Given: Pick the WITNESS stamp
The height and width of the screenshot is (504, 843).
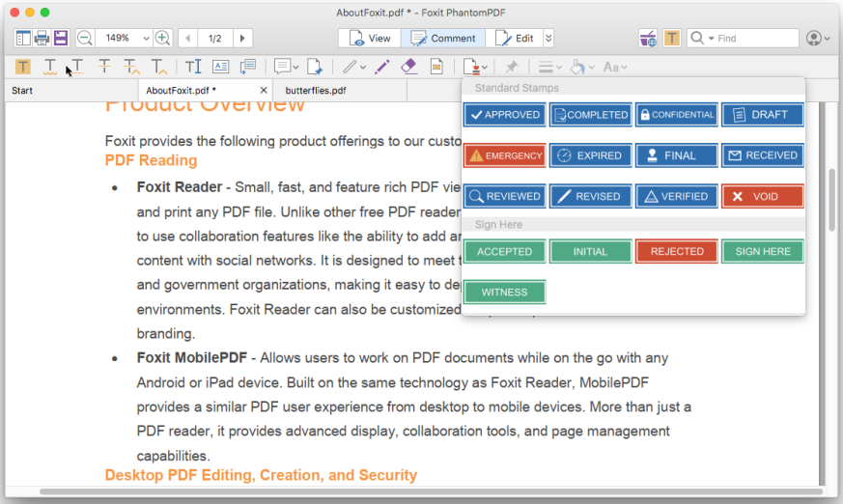Looking at the screenshot, I should (x=505, y=293).
